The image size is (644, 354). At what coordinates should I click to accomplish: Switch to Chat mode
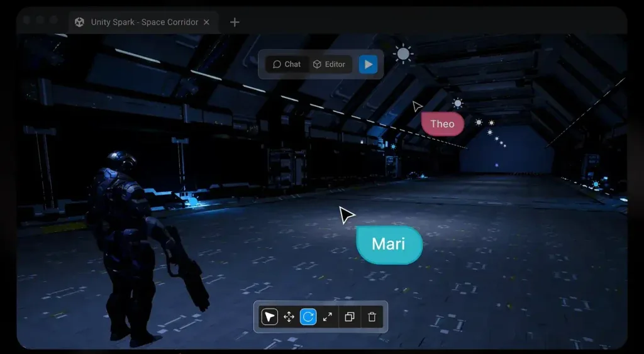pos(287,65)
